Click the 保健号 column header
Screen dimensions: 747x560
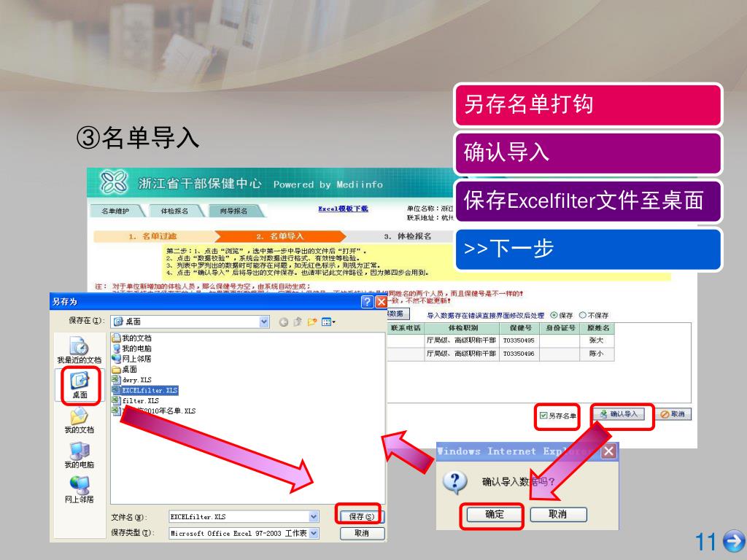[519, 328]
